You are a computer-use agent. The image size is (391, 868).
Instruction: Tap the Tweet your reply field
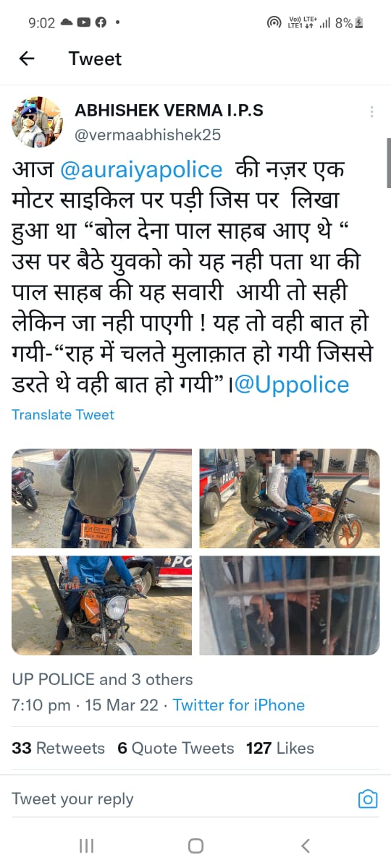(181, 799)
